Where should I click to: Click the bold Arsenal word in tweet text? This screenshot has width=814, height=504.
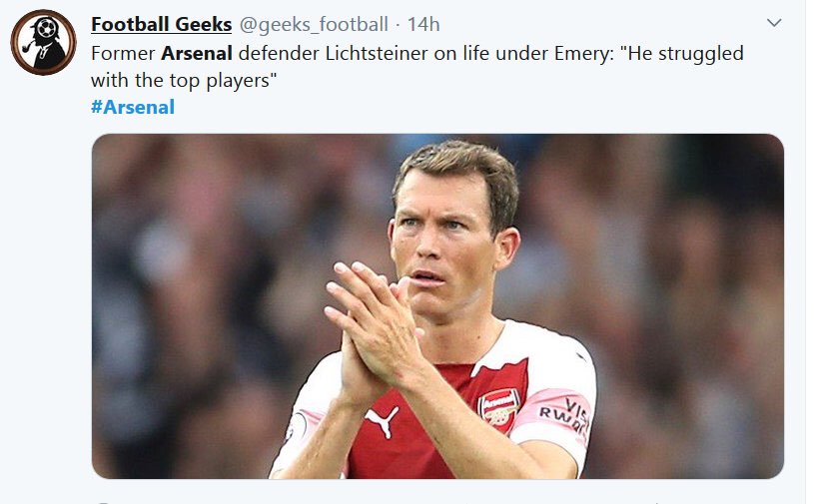(196, 53)
